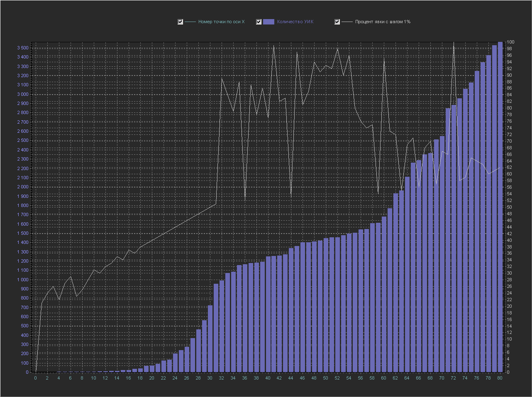Disable the 'Процент явки с шагом 1%' checkbox

tap(337, 22)
